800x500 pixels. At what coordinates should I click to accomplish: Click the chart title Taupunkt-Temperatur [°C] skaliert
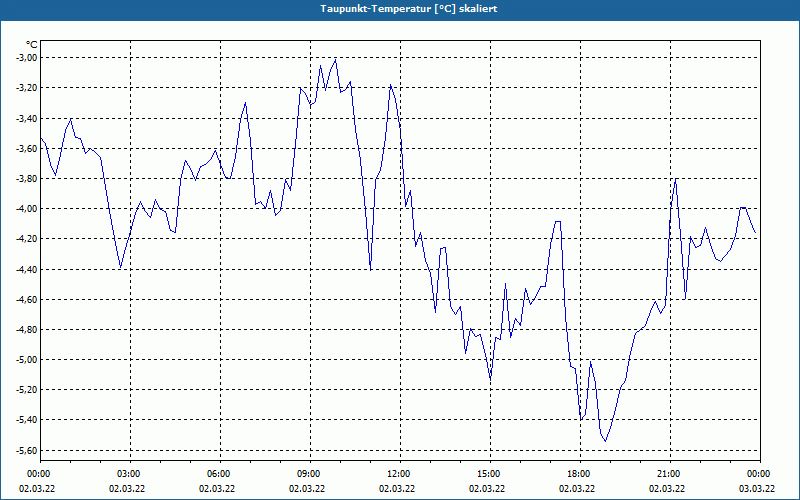[409, 9]
